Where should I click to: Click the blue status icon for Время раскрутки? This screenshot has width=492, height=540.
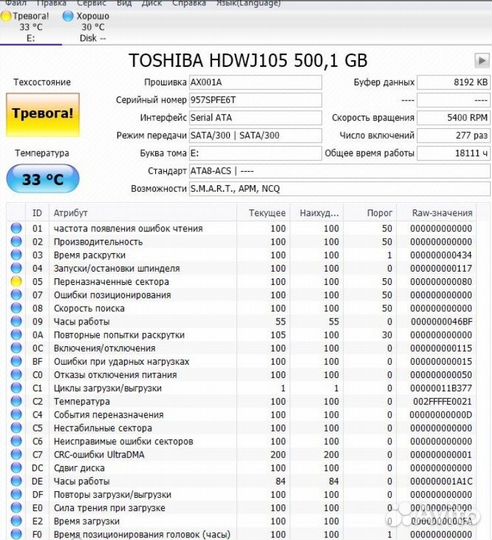(16, 255)
